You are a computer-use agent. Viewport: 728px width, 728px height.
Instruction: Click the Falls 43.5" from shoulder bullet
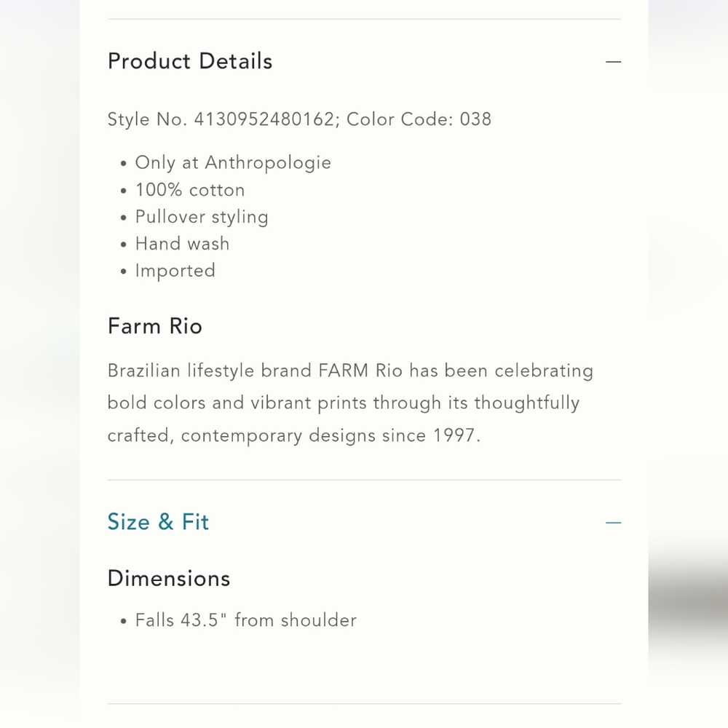tap(246, 620)
